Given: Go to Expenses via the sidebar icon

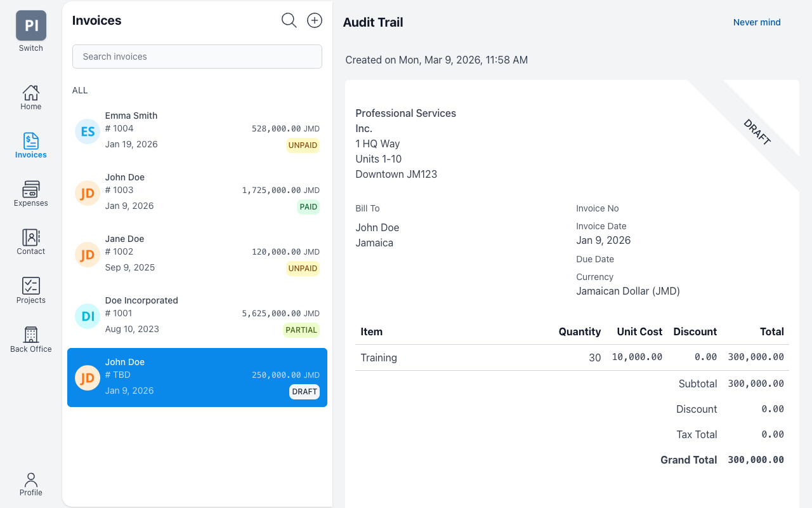Looking at the screenshot, I should pos(30,193).
